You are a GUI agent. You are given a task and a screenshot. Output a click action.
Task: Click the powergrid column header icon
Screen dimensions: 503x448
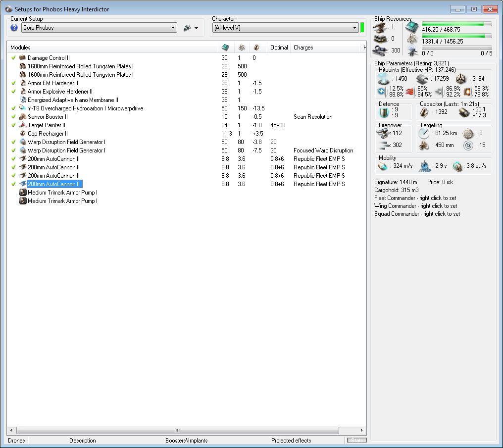point(242,48)
